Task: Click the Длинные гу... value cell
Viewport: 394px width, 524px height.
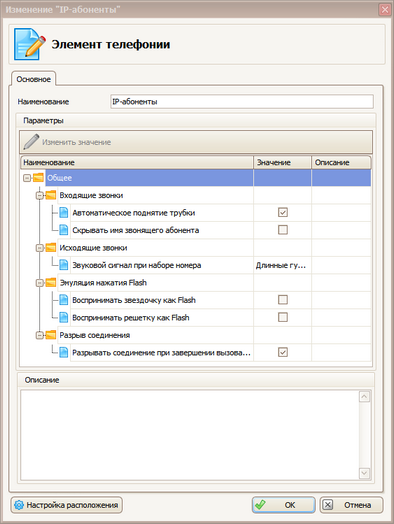Action: (x=282, y=265)
